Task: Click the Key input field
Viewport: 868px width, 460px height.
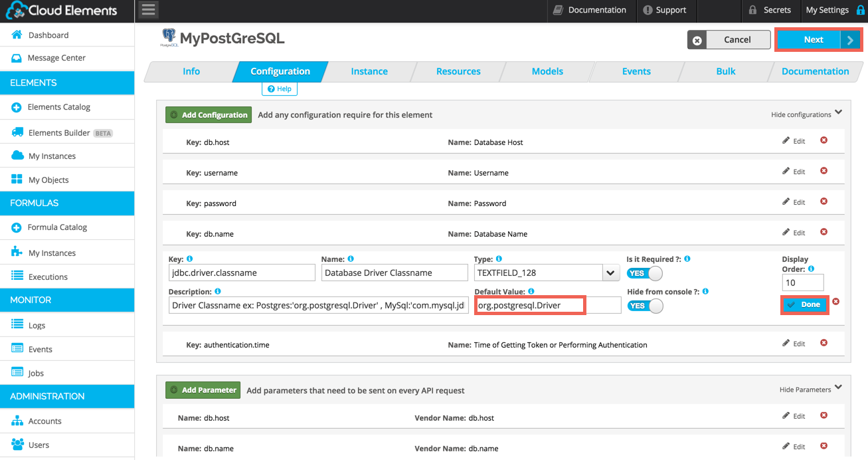Action: [242, 273]
